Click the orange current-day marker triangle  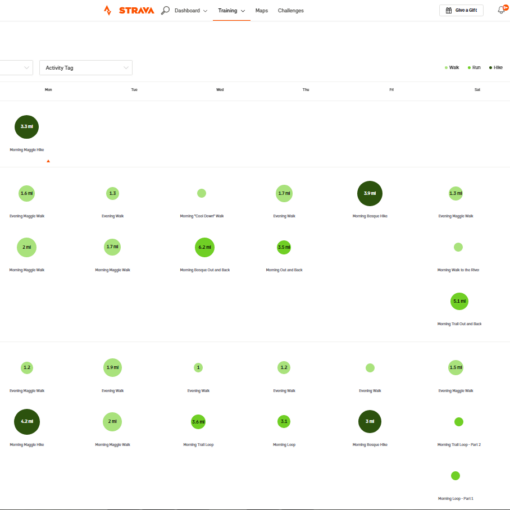[x=48, y=161]
